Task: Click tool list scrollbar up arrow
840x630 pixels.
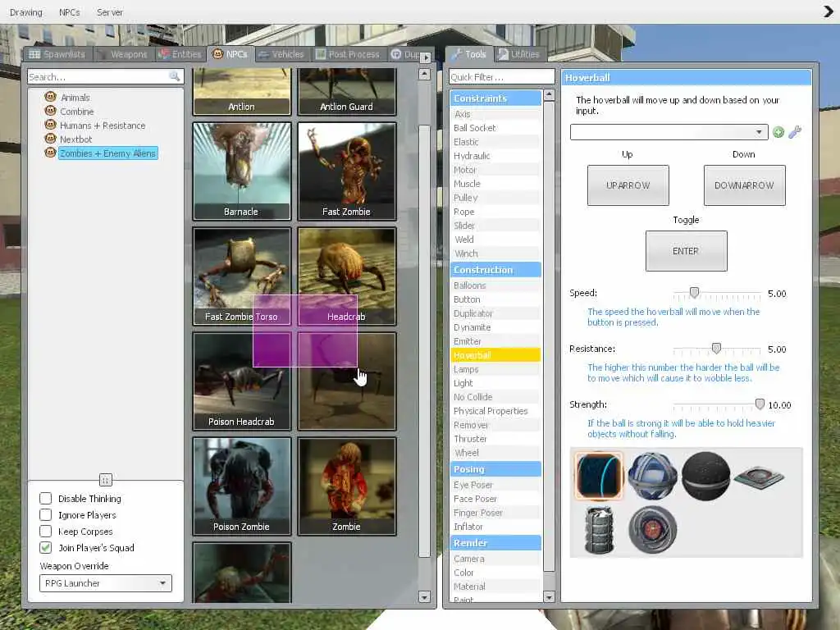Action: click(x=549, y=95)
